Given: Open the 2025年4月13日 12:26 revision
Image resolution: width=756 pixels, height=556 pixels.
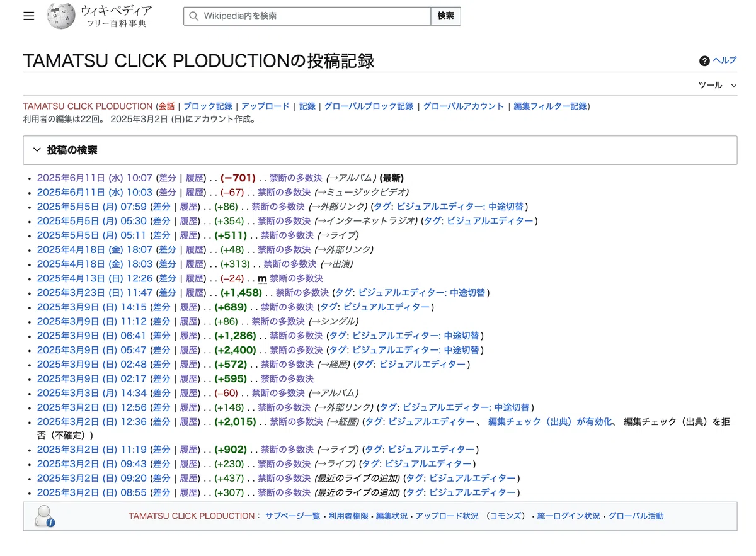Looking at the screenshot, I should pyautogui.click(x=94, y=279).
